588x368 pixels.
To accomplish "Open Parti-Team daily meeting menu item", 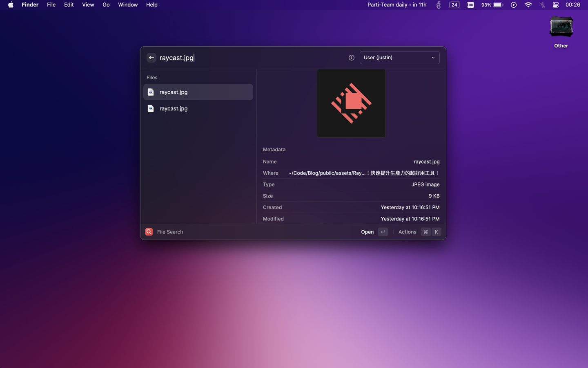I will (x=396, y=5).
